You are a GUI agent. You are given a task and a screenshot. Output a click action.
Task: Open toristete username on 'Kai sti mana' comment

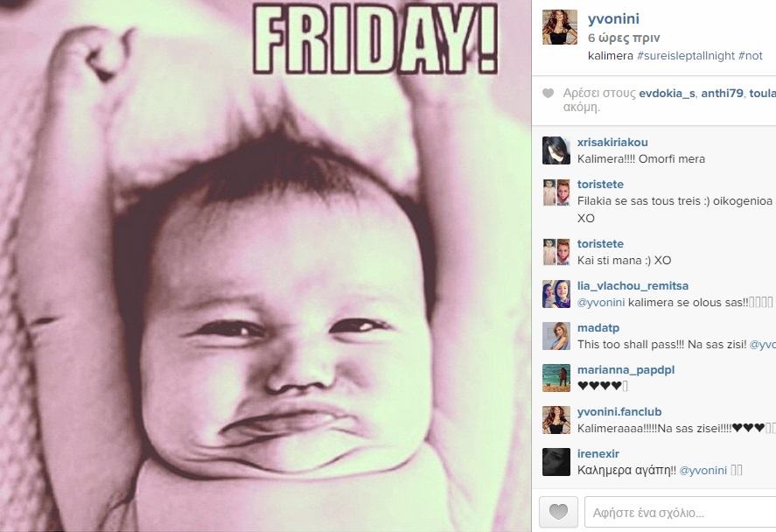pyautogui.click(x=600, y=243)
